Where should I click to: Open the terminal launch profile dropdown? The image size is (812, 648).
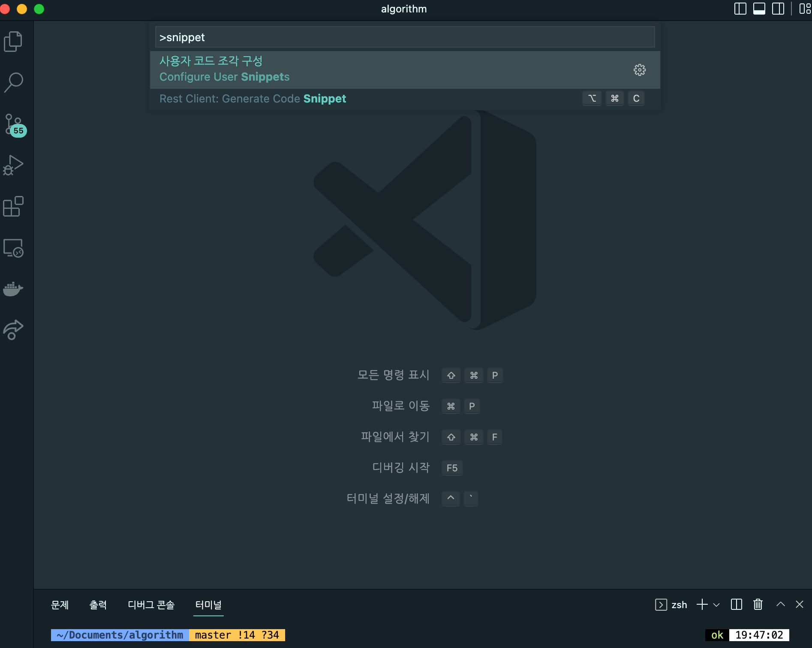pos(716,605)
